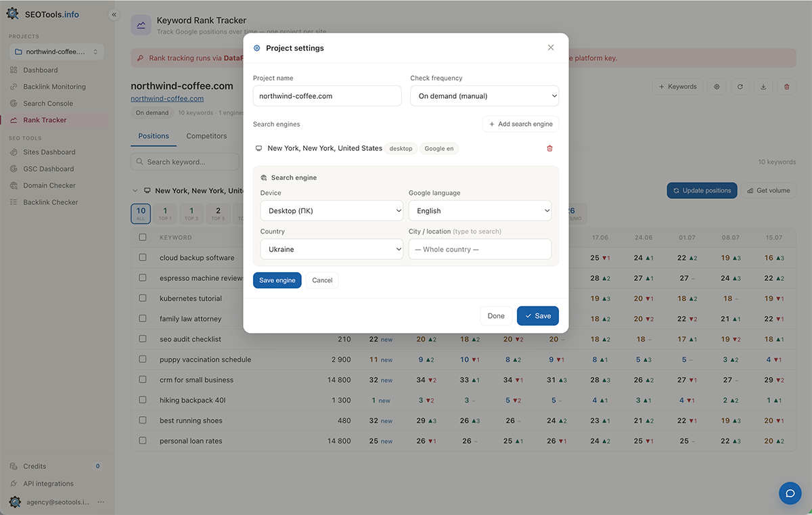Open Dashboard in the sidebar
The image size is (812, 515).
pos(41,70)
